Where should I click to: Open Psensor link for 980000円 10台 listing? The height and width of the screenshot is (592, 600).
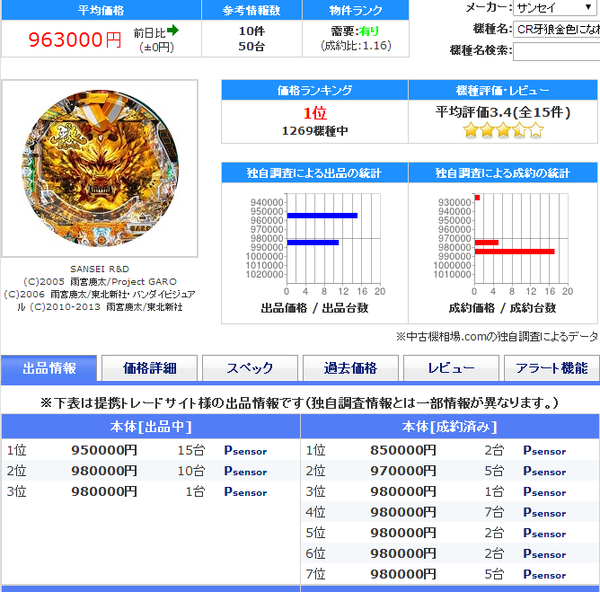(245, 471)
